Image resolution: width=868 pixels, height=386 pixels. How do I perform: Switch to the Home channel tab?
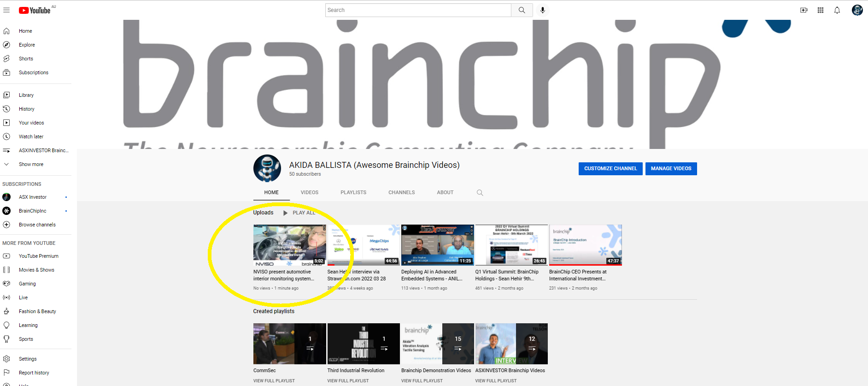point(271,192)
